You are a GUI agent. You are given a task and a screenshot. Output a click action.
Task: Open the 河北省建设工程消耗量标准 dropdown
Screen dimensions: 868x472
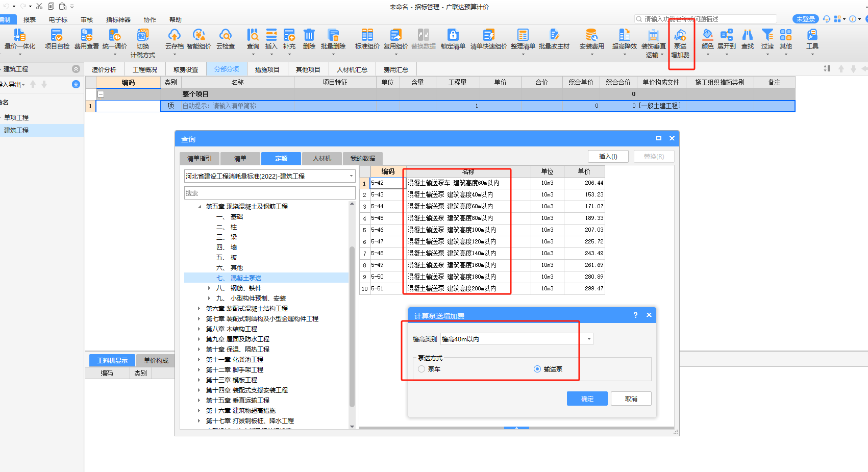point(351,176)
